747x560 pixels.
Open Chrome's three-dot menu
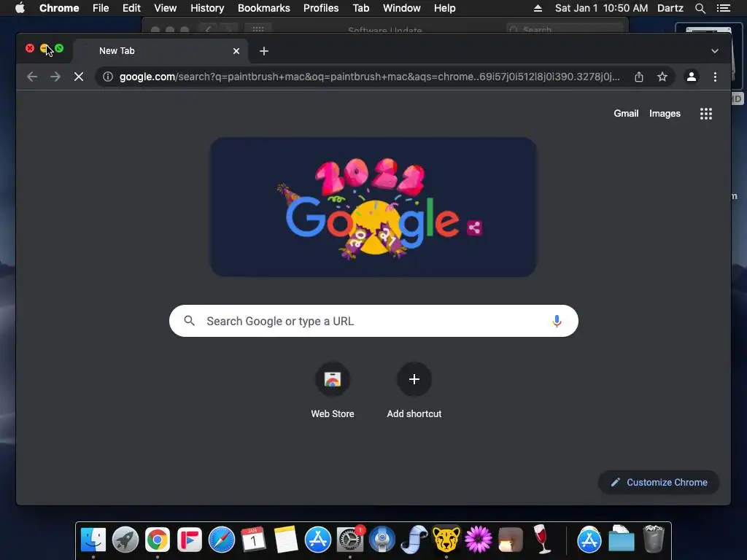point(715,77)
